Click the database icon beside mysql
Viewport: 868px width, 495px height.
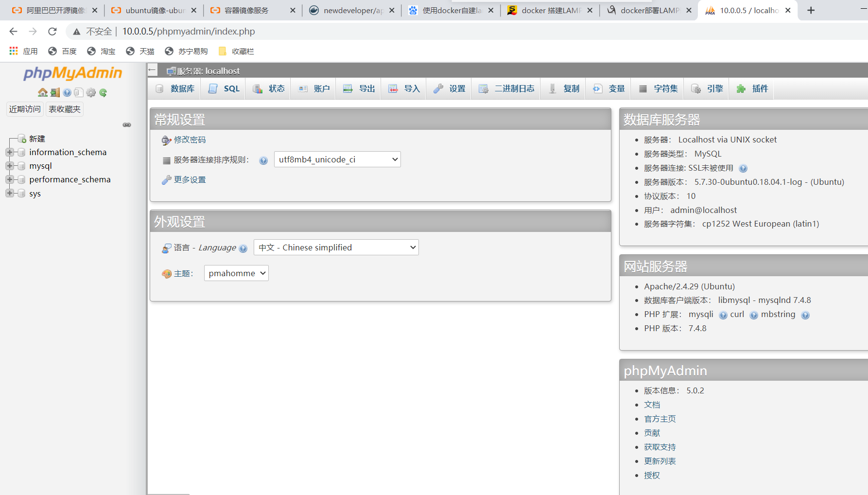point(21,166)
